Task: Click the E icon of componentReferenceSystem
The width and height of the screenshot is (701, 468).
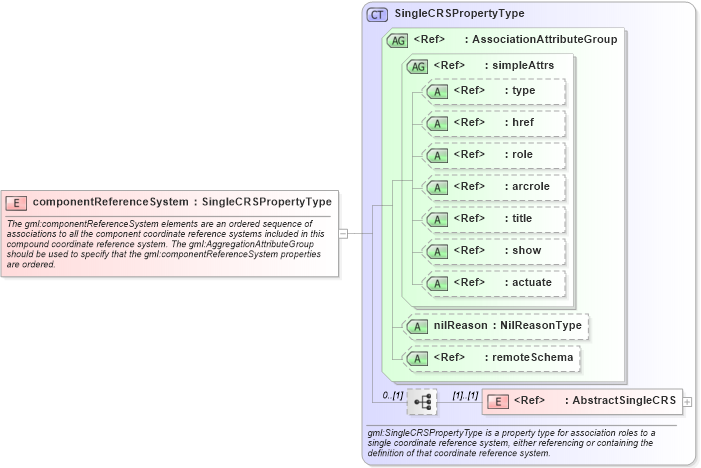Action: pos(17,203)
